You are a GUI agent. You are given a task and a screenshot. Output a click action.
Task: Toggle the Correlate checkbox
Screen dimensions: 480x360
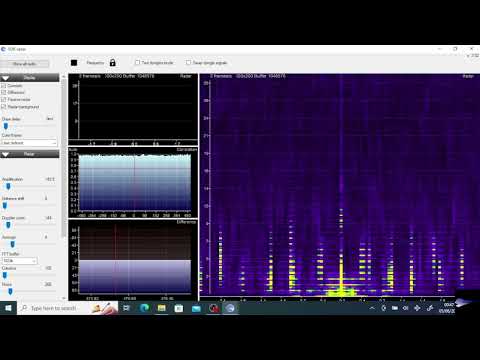tap(4, 86)
